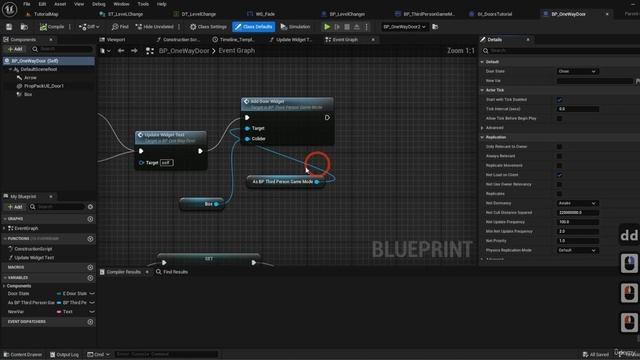
Task: Navigate forward in graph history
Action: (134, 51)
